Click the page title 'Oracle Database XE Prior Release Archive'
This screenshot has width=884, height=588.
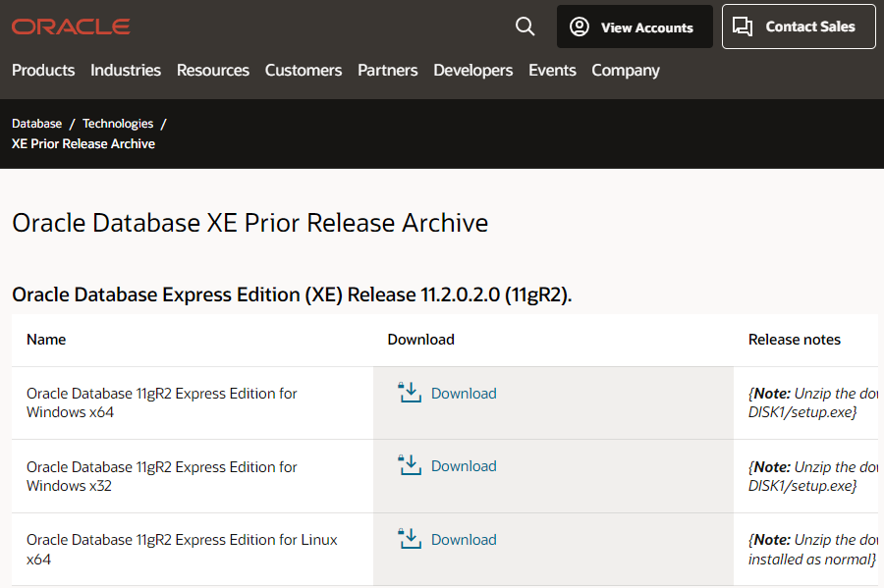point(250,223)
